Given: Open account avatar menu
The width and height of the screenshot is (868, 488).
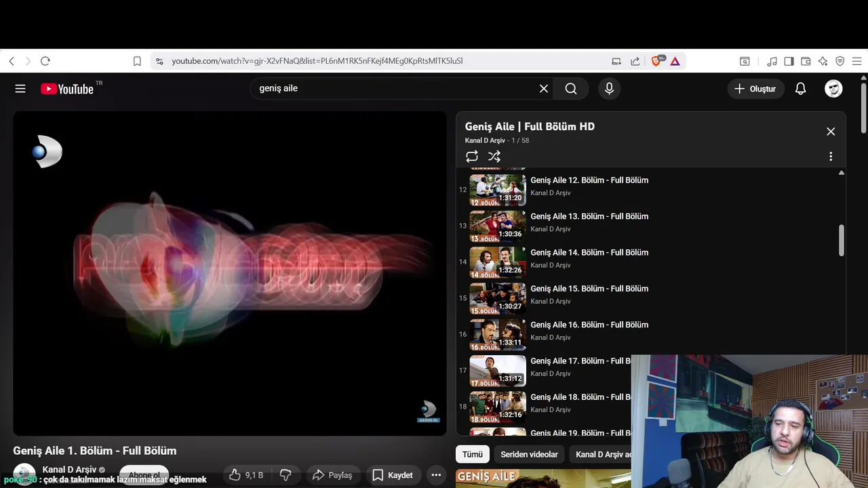Looking at the screenshot, I should (833, 89).
